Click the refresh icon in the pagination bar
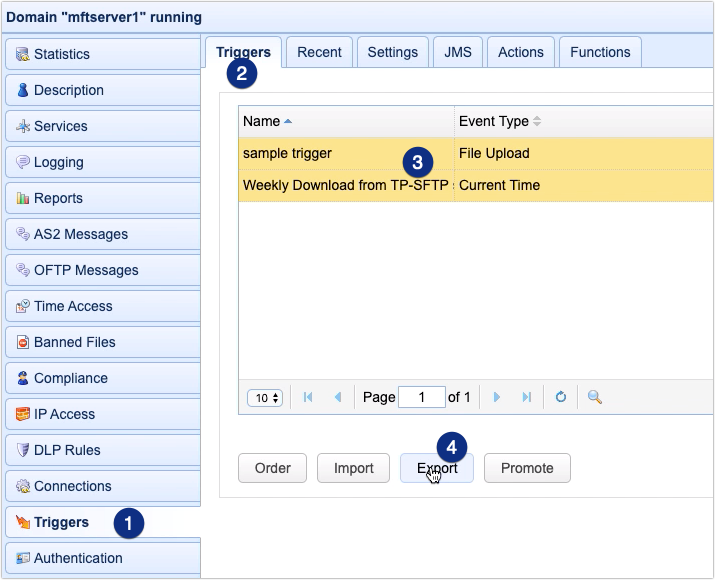This screenshot has width=715, height=580. (x=561, y=397)
